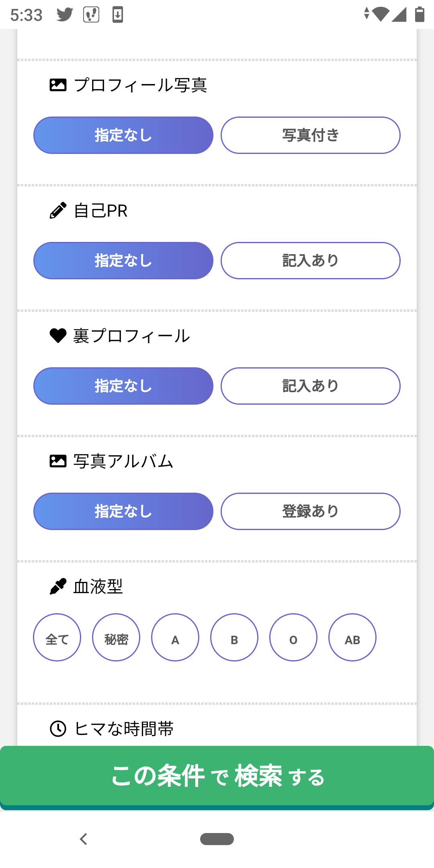The width and height of the screenshot is (434, 868).
Task: Tap the photo album picture icon
Action: point(58,461)
